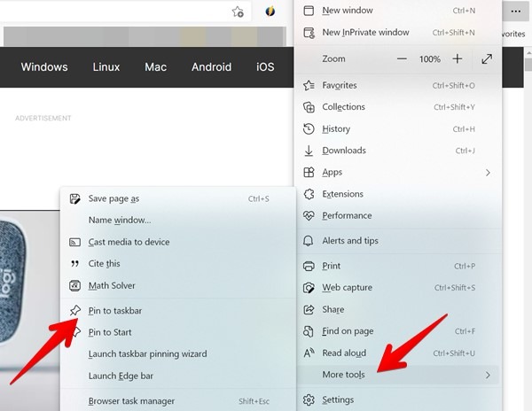
Task: Enter full screen with Zoom expand icon
Action: 487,59
